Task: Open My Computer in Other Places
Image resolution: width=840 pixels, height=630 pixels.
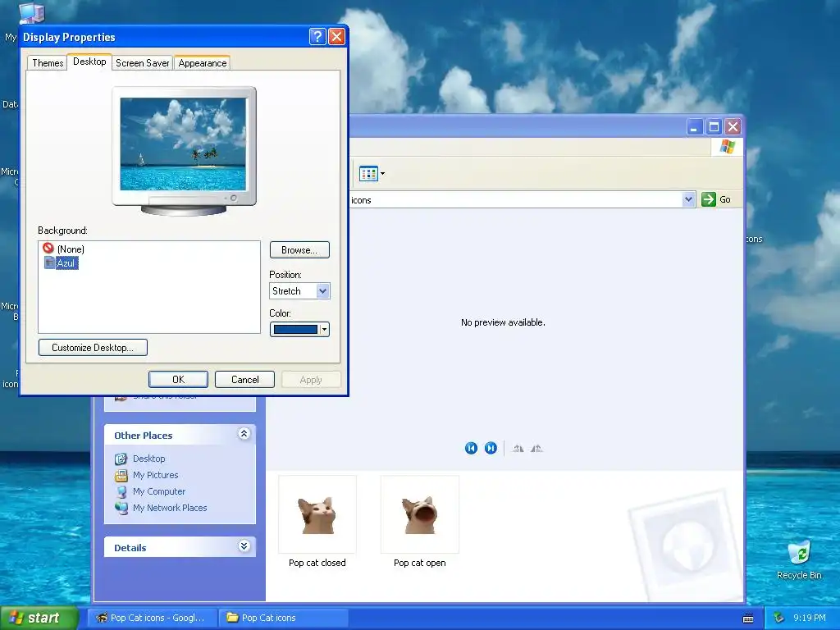Action: [159, 491]
